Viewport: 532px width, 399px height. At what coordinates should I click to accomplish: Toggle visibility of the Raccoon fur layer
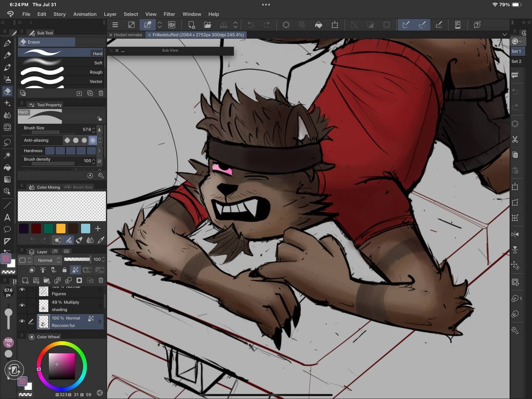tap(22, 321)
